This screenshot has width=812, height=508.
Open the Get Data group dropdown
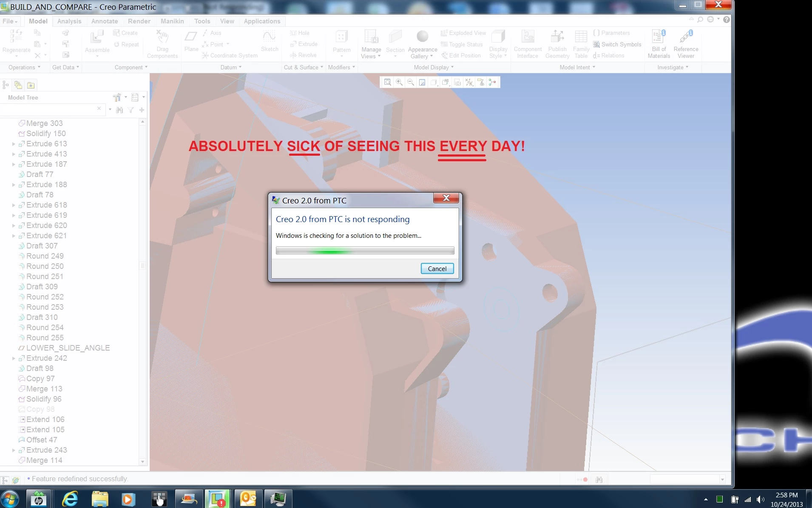(x=65, y=67)
